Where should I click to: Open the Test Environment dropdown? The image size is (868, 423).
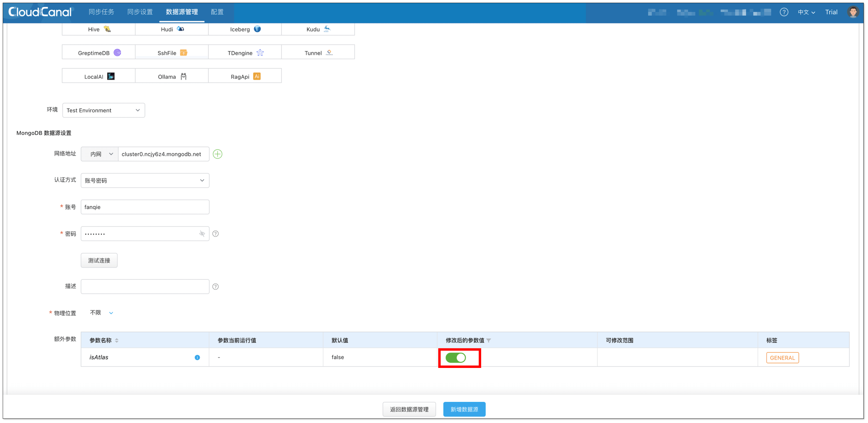(104, 110)
